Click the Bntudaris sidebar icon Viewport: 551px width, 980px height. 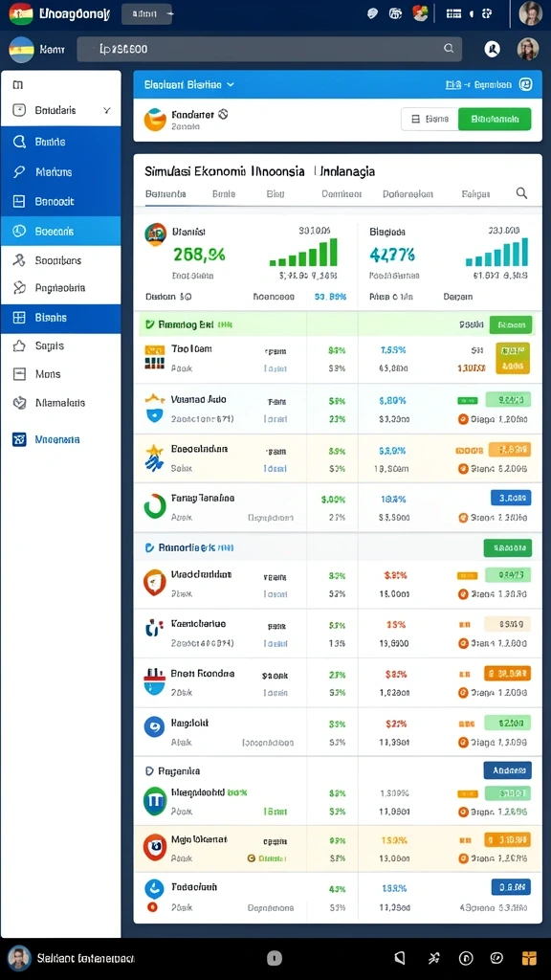point(19,110)
